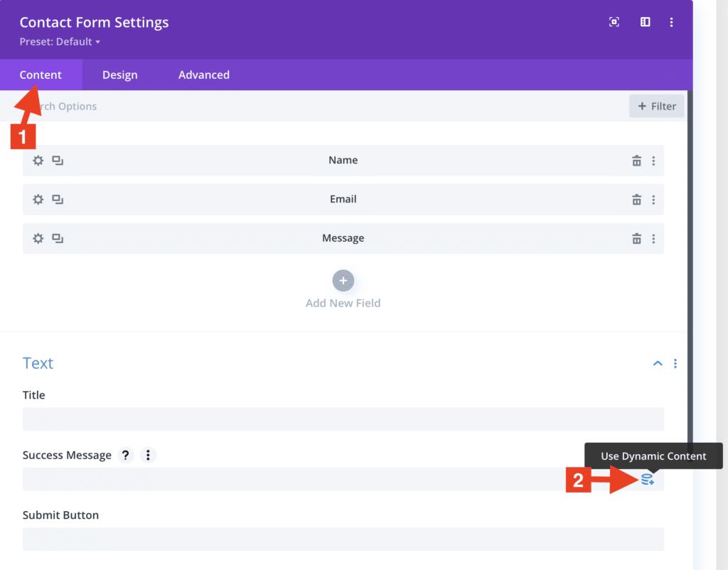This screenshot has height=570, width=728.
Task: Toggle the expand modal fullscreen icon
Action: click(x=614, y=22)
